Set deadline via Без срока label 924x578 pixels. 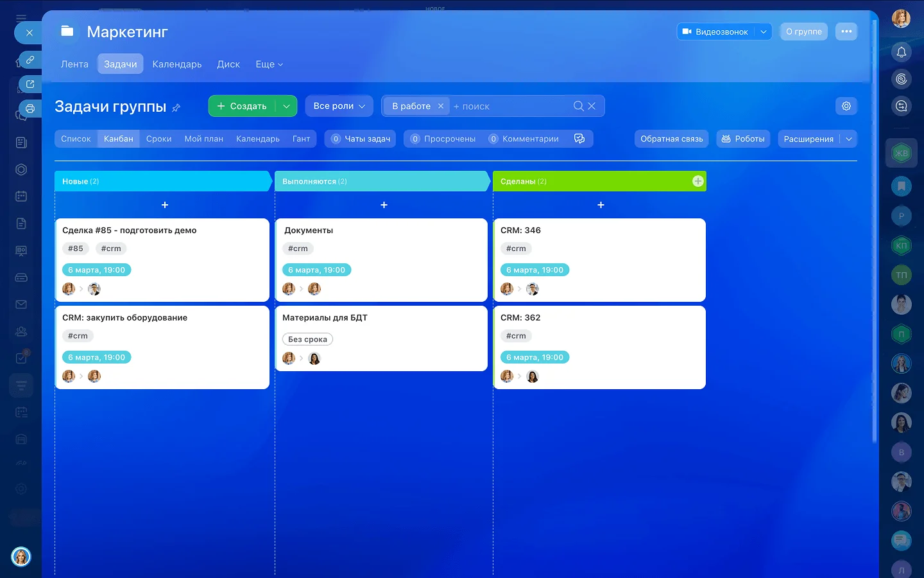pyautogui.click(x=307, y=339)
